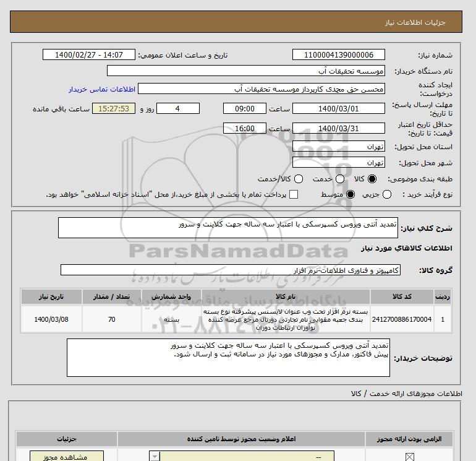Click the اطلاعات کالاهای مورد نیاز heading
Image resolution: width=476 pixels, height=461 pixels.
click(407, 248)
